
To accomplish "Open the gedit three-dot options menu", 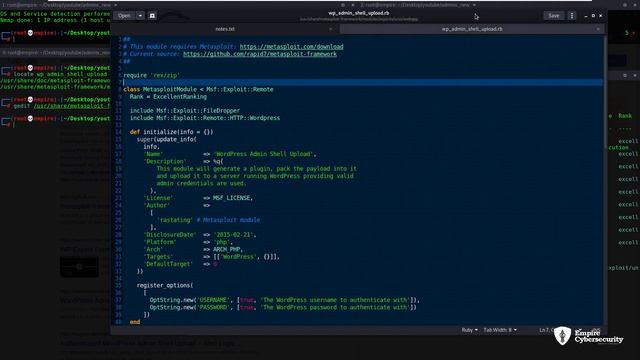I will [x=572, y=16].
